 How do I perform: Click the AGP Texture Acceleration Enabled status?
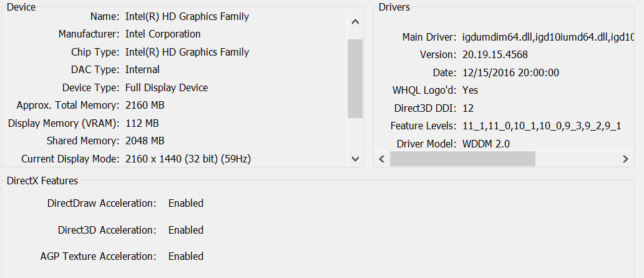pyautogui.click(x=186, y=256)
